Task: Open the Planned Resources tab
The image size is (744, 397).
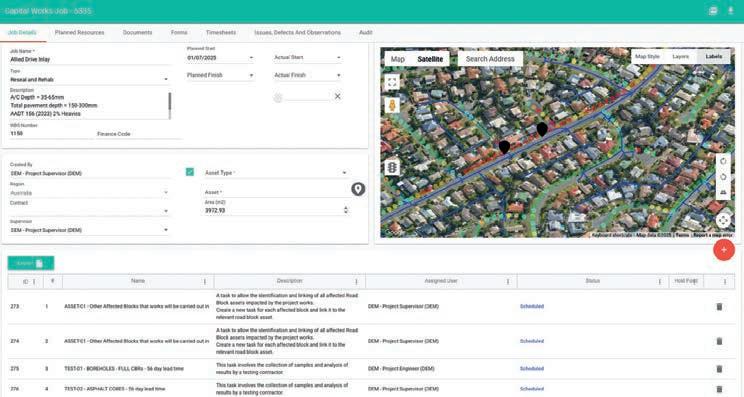Action: pyautogui.click(x=79, y=32)
